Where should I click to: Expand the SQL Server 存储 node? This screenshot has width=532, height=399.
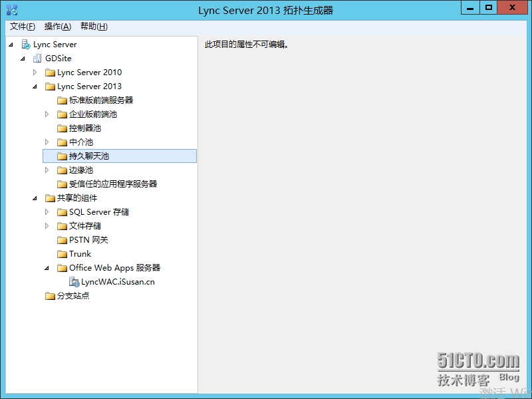(47, 211)
